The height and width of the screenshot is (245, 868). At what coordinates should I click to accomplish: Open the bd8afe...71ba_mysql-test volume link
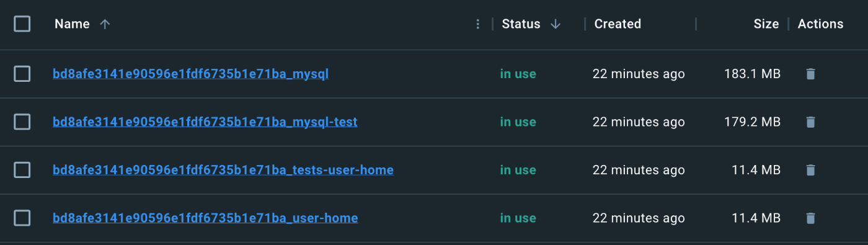[x=205, y=122]
